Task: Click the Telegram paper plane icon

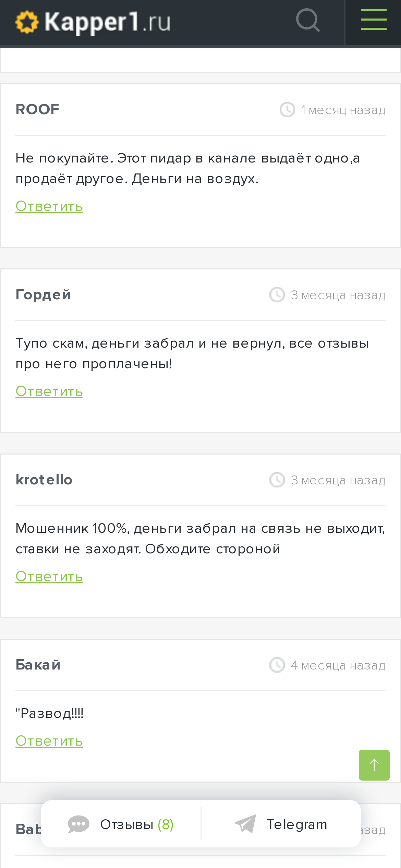Action: [245, 823]
